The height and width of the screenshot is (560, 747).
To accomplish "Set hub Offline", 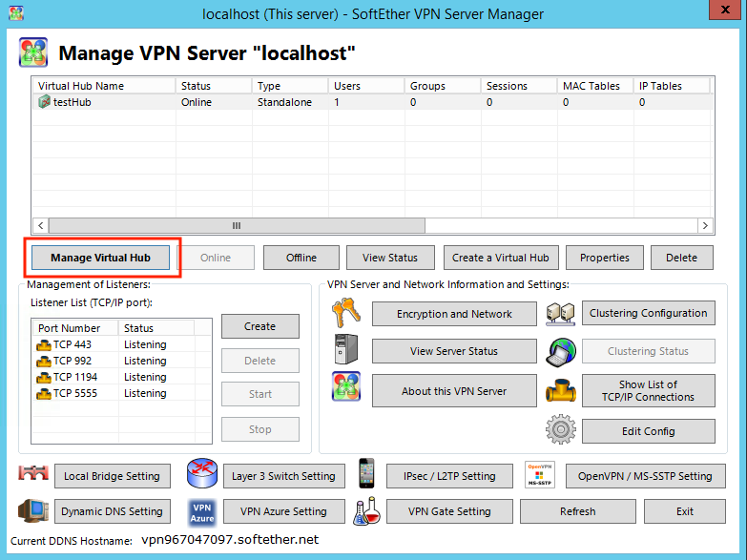I will pos(301,258).
